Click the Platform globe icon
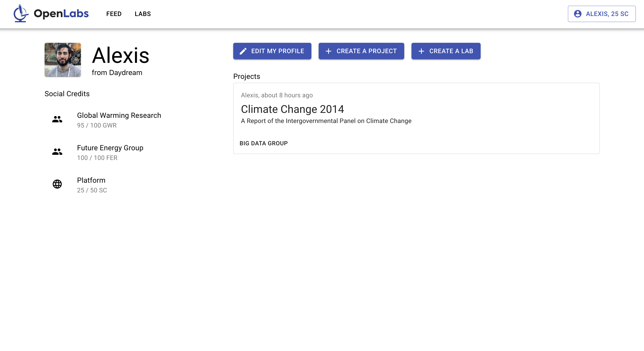Screen dimensions: 644x351 tap(57, 184)
